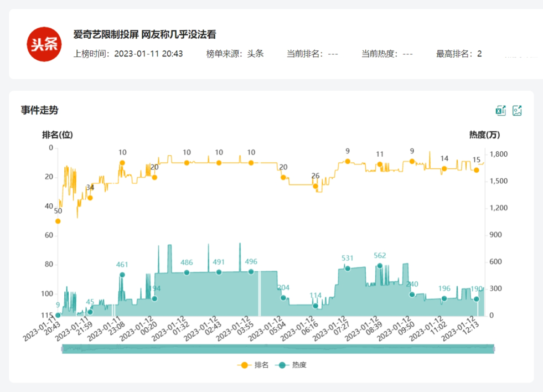Select the rank 34 data point
Image resolution: width=543 pixels, height=392 pixels.
tap(90, 198)
